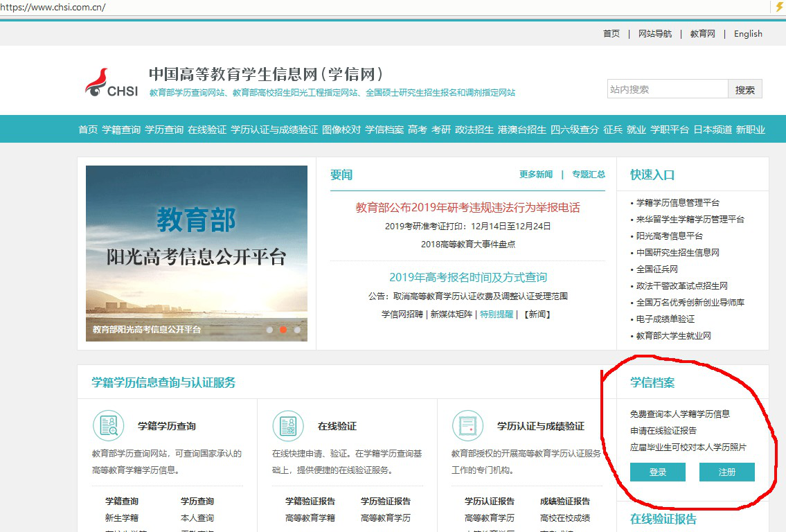
Task: Click the 学历认证与成绩验证 certificate icon
Action: click(x=467, y=425)
